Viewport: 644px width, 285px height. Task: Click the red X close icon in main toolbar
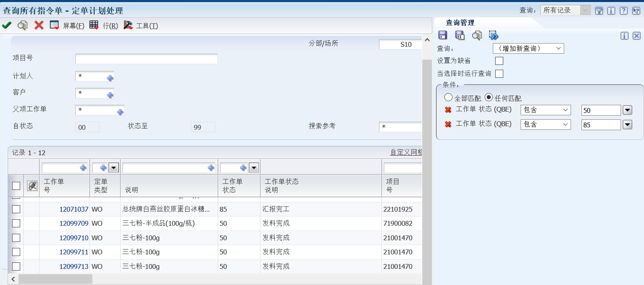[39, 25]
